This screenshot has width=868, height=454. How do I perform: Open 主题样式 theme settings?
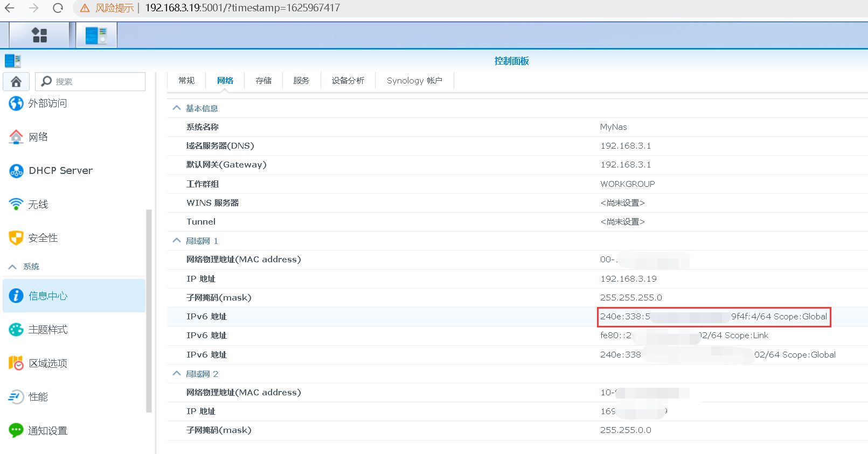pos(47,330)
